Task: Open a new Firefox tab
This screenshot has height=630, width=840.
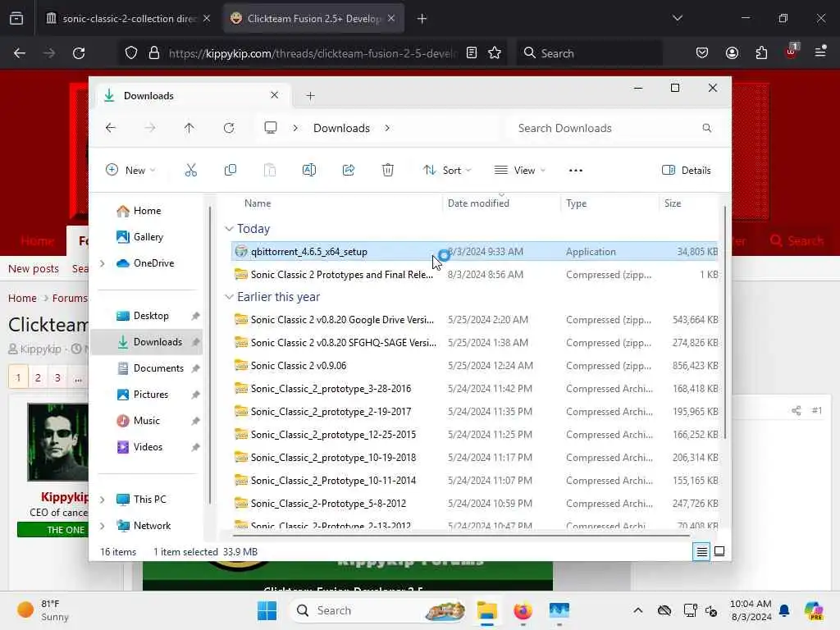Action: (x=422, y=19)
